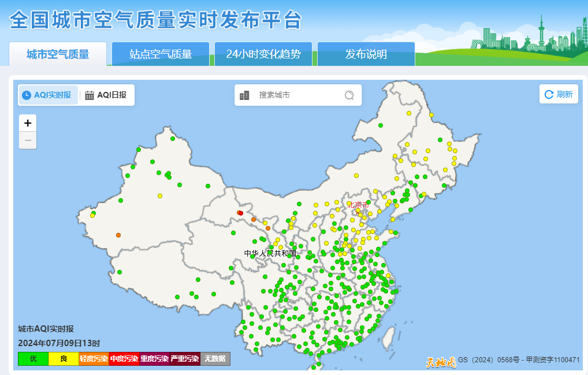Switch to the 站点空气质量 tab
This screenshot has height=375, width=588.
coord(161,54)
